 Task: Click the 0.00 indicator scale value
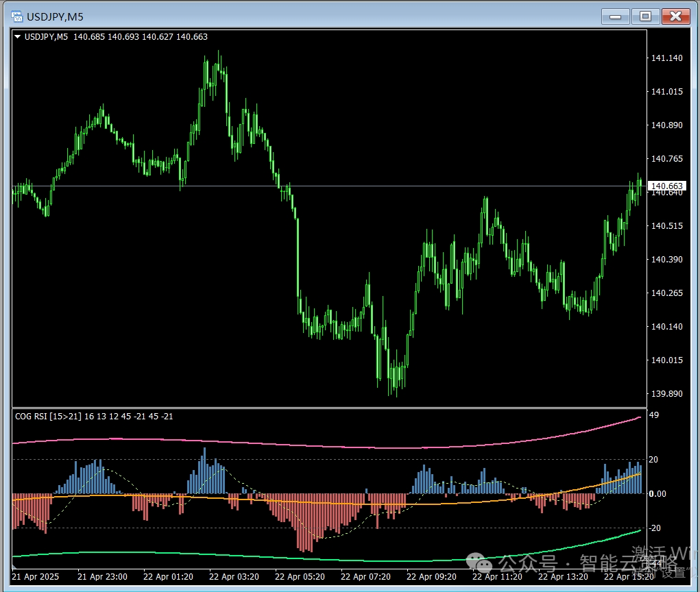(657, 493)
